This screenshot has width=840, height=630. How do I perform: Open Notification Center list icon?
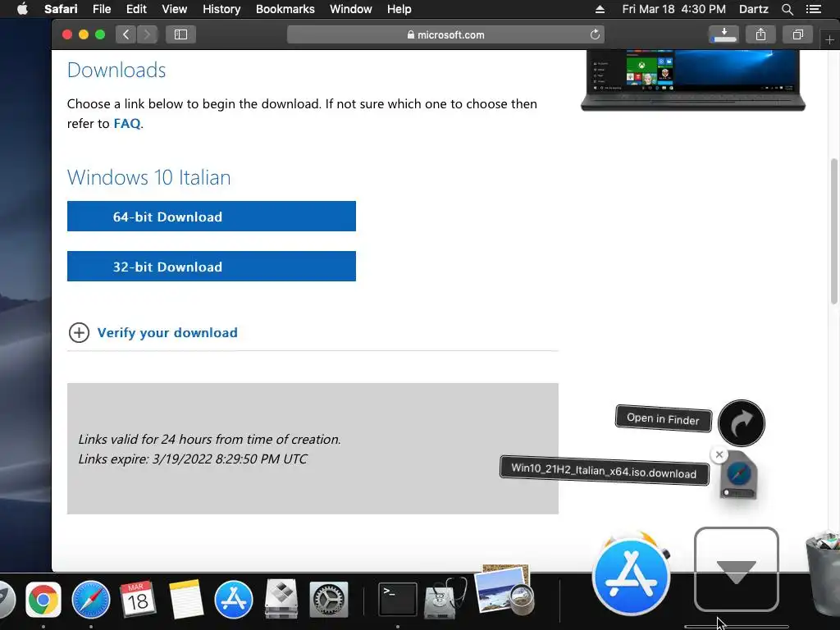click(814, 9)
